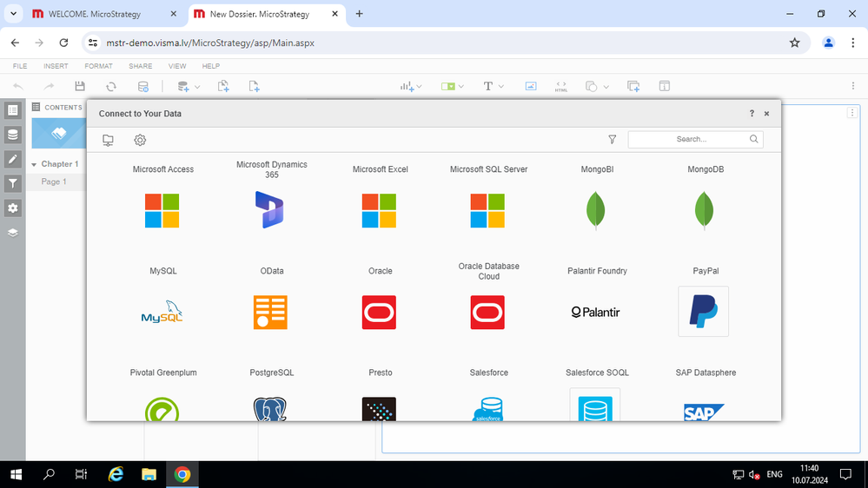The image size is (868, 488).
Task: Choose the Salesforce SOQL source
Action: 595,405
